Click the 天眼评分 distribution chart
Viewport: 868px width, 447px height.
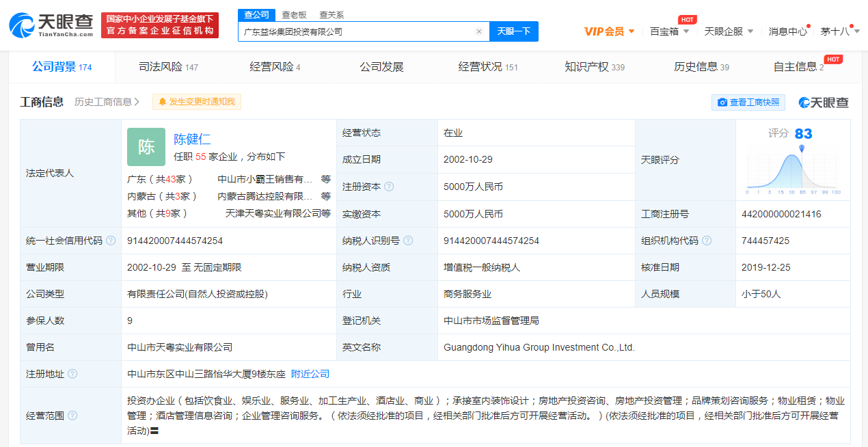tap(794, 170)
